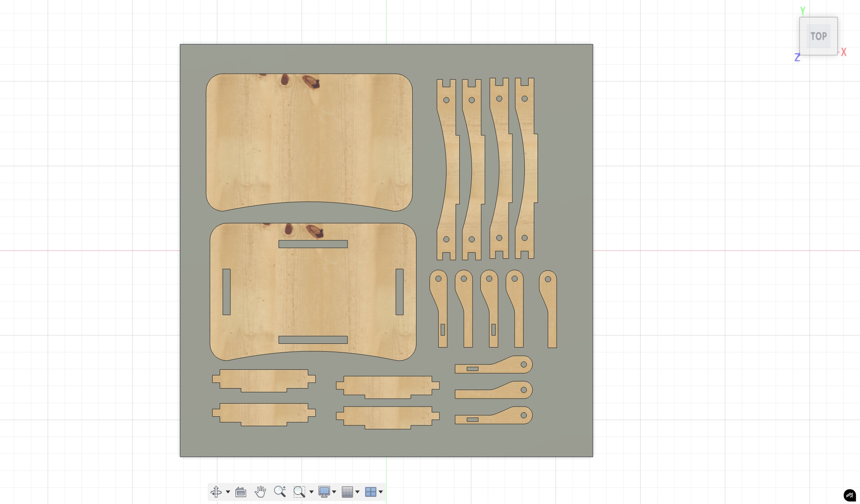The image size is (860, 504).
Task: Select the plain wooden panel without slots
Action: click(309, 142)
